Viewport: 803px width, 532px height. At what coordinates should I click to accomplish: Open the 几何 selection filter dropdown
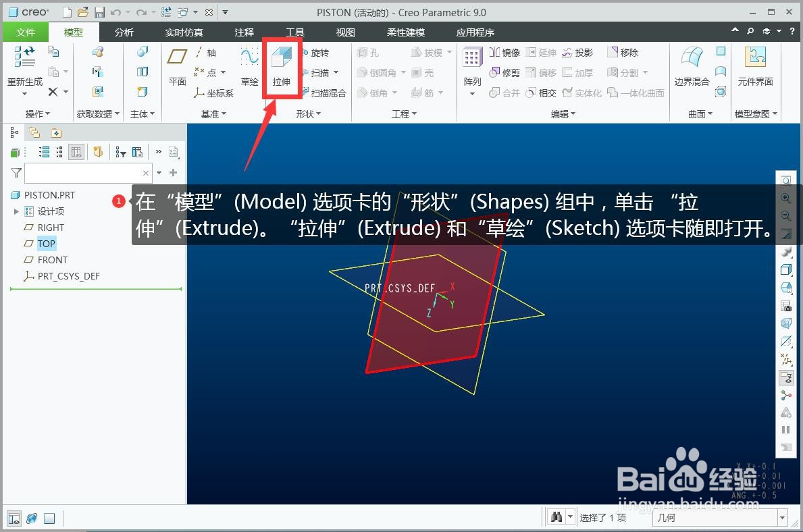[x=782, y=518]
